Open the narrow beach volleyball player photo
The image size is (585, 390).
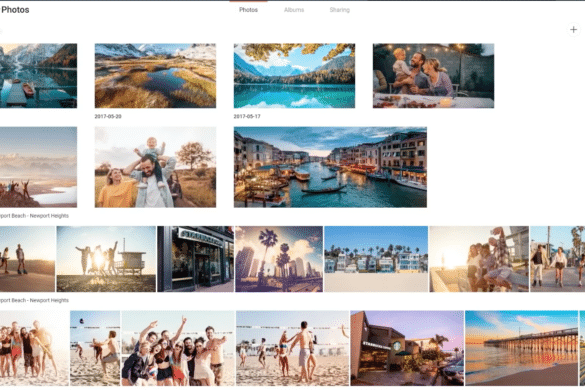point(95,348)
